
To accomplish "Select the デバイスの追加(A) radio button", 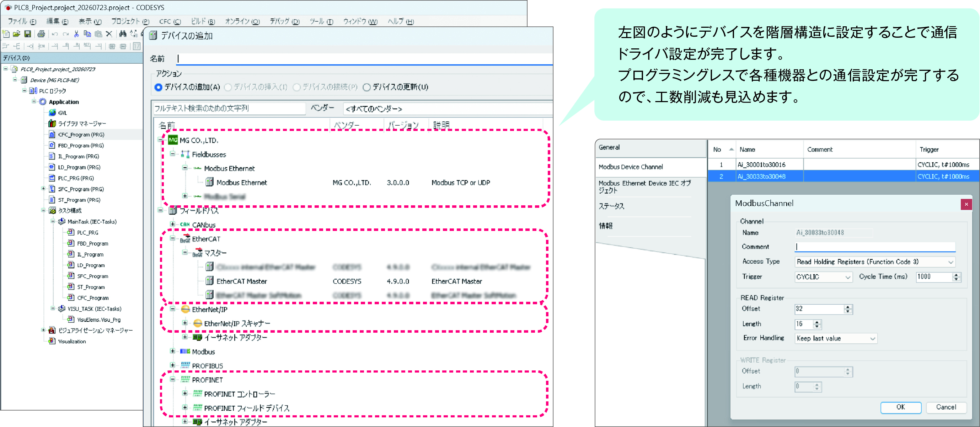I will [x=158, y=87].
